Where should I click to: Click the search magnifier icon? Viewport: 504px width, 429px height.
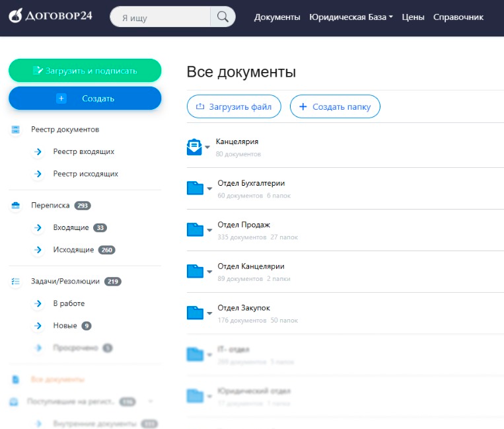223,17
